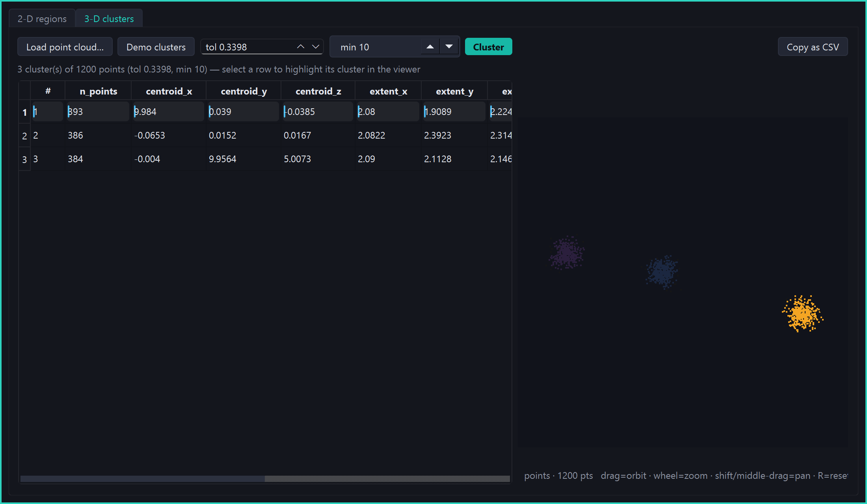Screen dimensions: 867x504
Task: Click centroid_y value 0.039
Action: pyautogui.click(x=244, y=111)
